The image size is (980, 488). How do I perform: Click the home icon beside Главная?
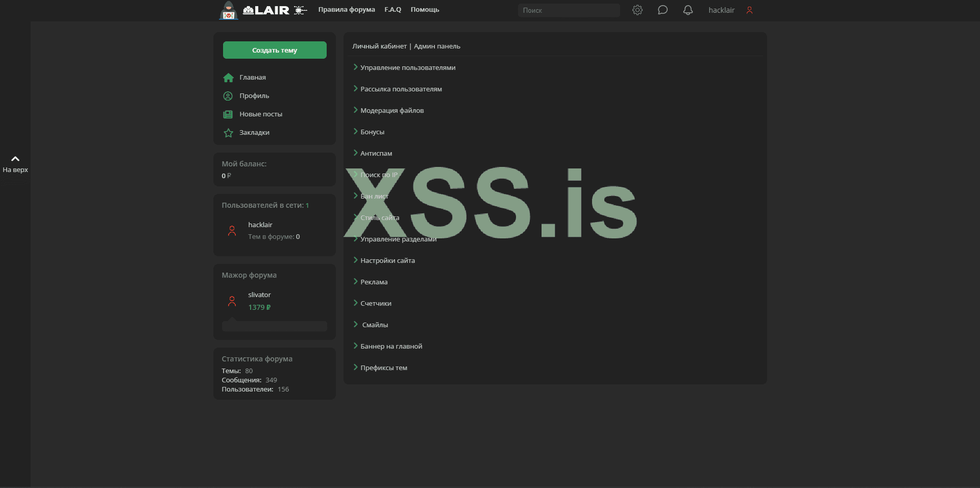tap(228, 78)
